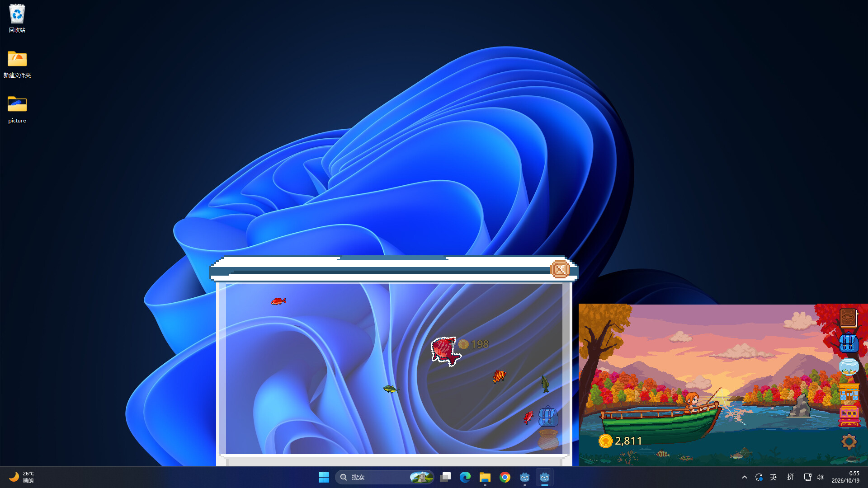Toggle the 拼 IME mode indicator

791,477
